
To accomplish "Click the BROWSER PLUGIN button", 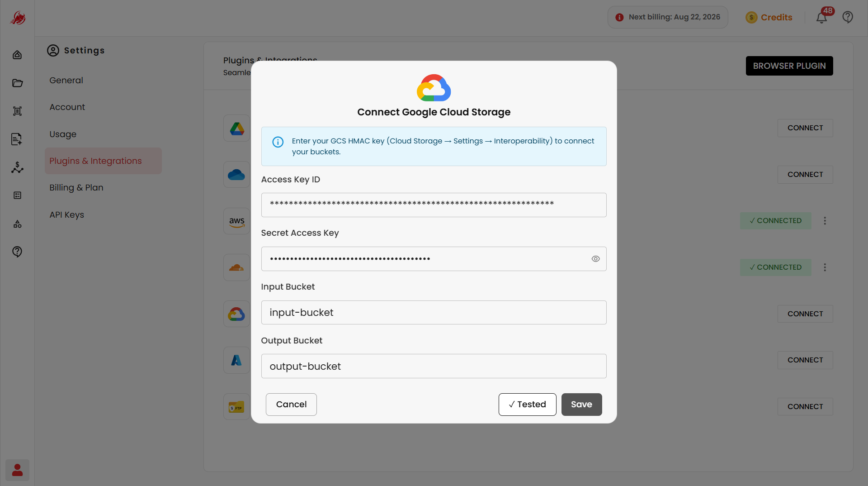I will 789,66.
